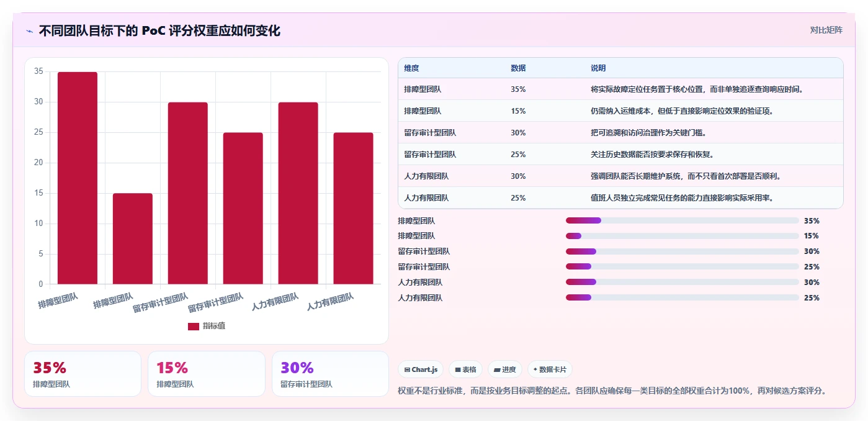
Task: Click the 35% 排障型团队 progress bar
Action: (682, 220)
